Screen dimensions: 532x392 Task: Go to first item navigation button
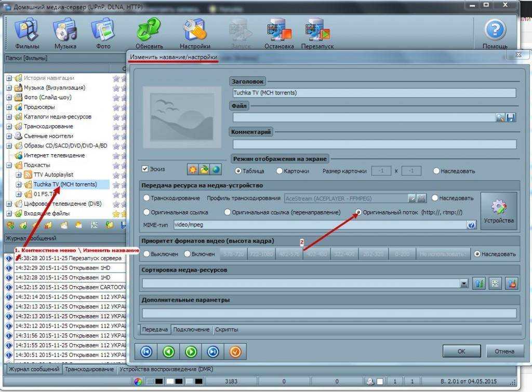click(146, 352)
